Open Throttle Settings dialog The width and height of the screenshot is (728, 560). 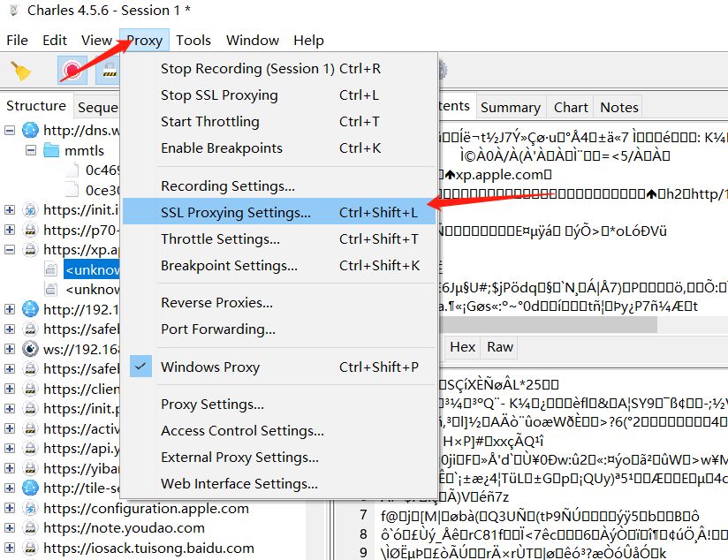point(278,239)
